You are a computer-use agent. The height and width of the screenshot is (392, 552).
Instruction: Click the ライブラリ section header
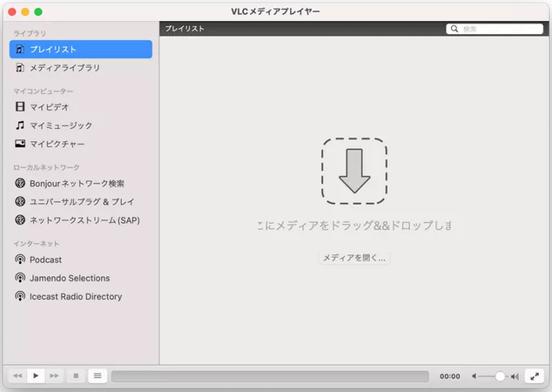tap(30, 33)
